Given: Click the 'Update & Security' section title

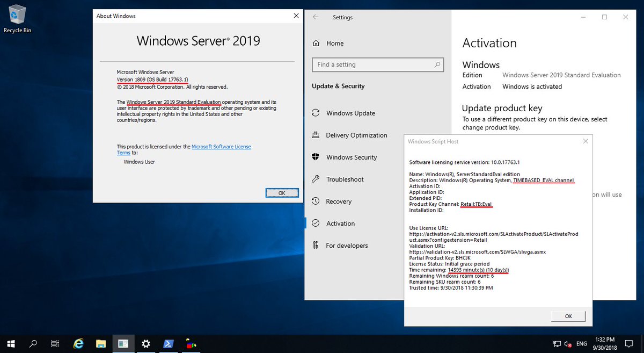Looking at the screenshot, I should 338,86.
